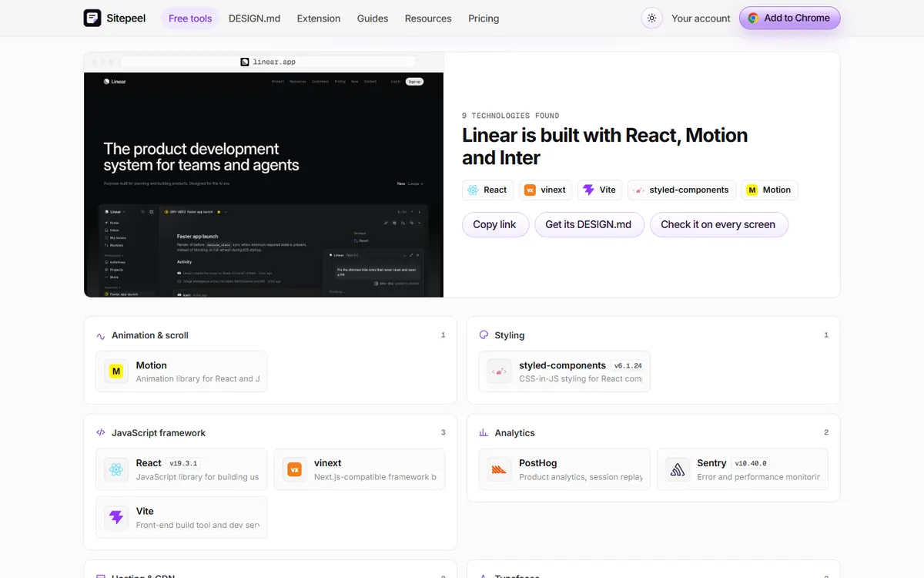Open the DESIGN.md nav item
The width and height of the screenshot is (924, 578).
(x=254, y=18)
